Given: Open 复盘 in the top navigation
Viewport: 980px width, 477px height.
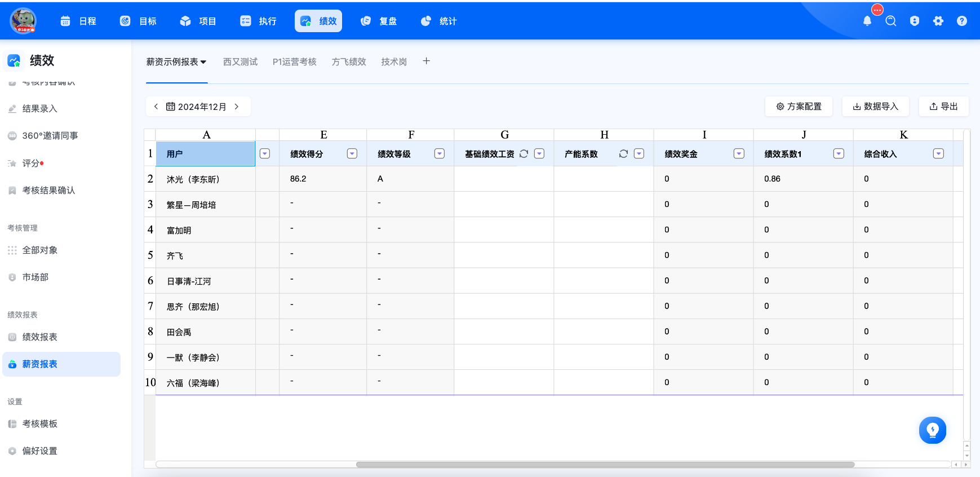Looking at the screenshot, I should point(379,21).
